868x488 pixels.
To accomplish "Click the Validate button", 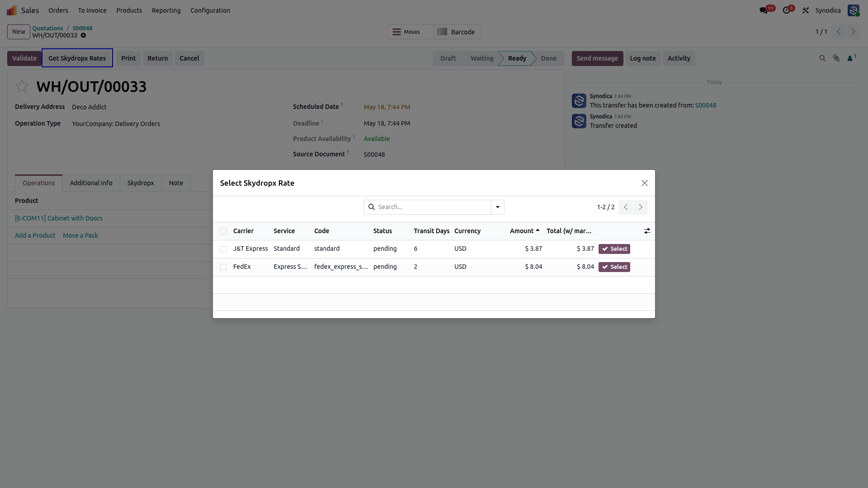I will 24,58.
